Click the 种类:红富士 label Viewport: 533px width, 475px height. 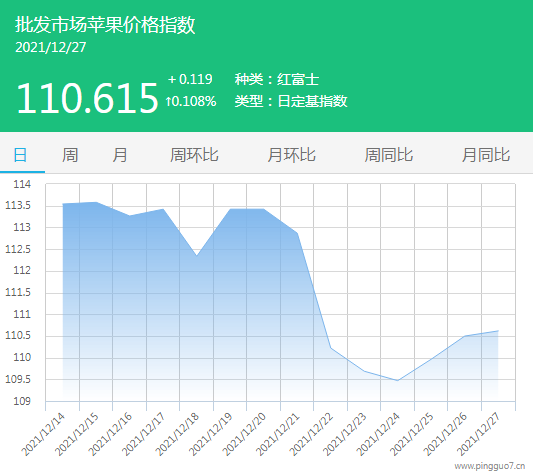277,80
